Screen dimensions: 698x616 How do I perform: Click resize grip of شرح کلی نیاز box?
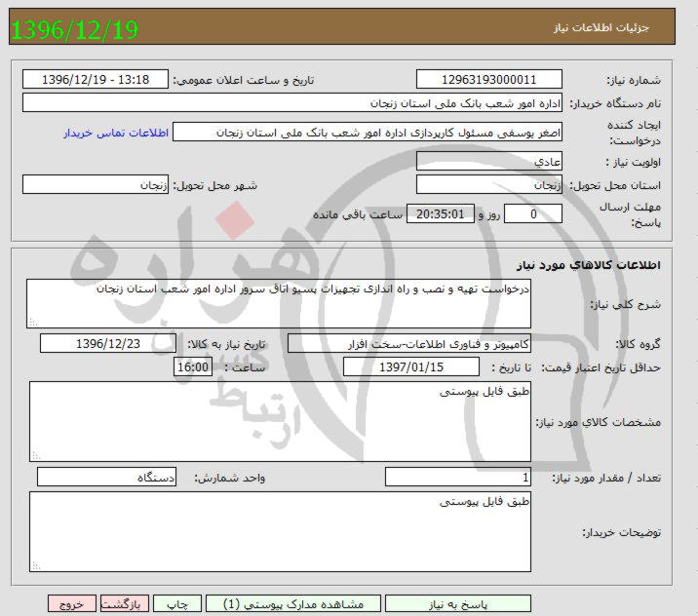click(33, 323)
